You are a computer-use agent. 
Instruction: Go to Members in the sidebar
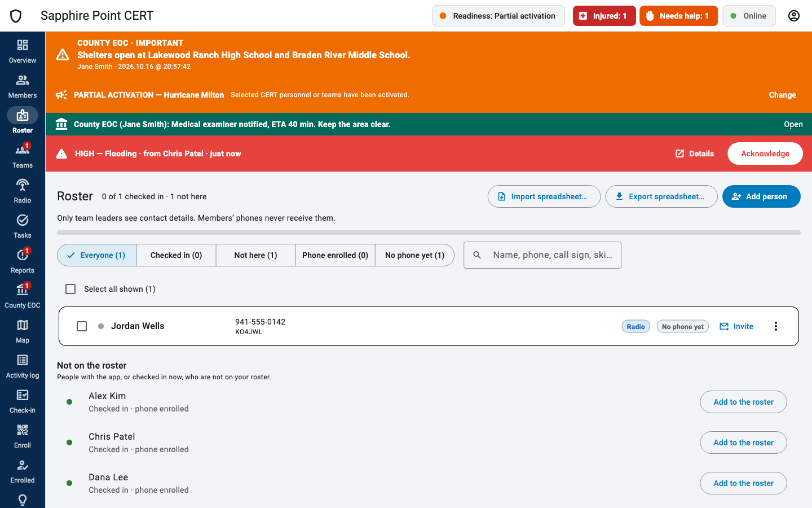(23, 86)
